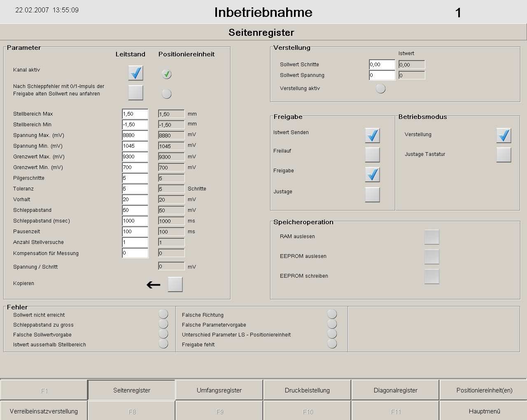Click Spannung Min. (mV) Leitstand field

click(x=135, y=146)
